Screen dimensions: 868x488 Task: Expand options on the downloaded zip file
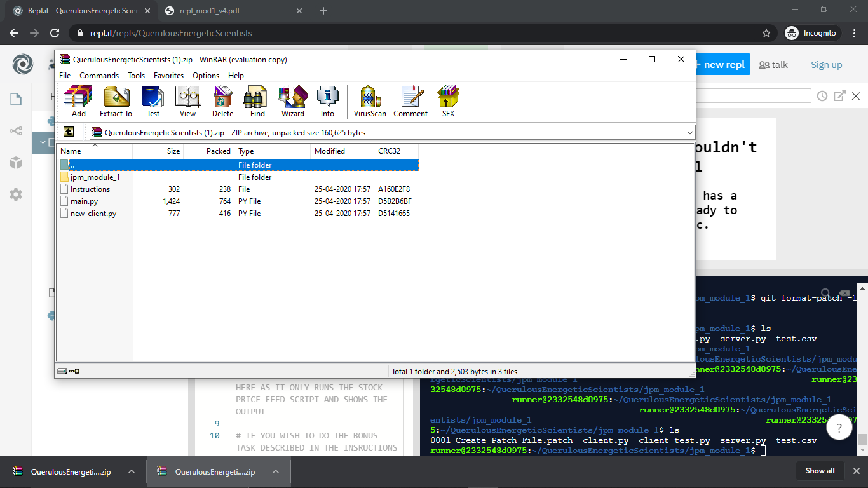tap(132, 471)
